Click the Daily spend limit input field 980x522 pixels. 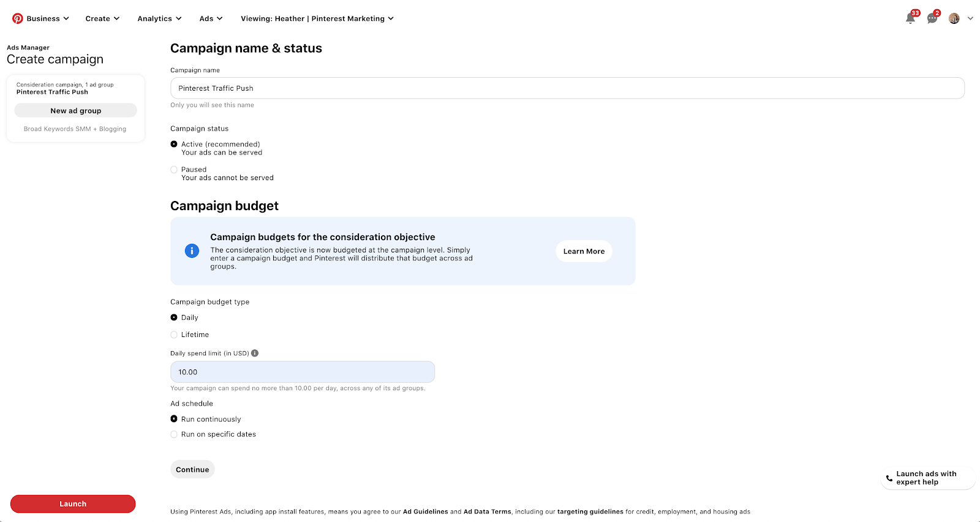click(x=303, y=372)
